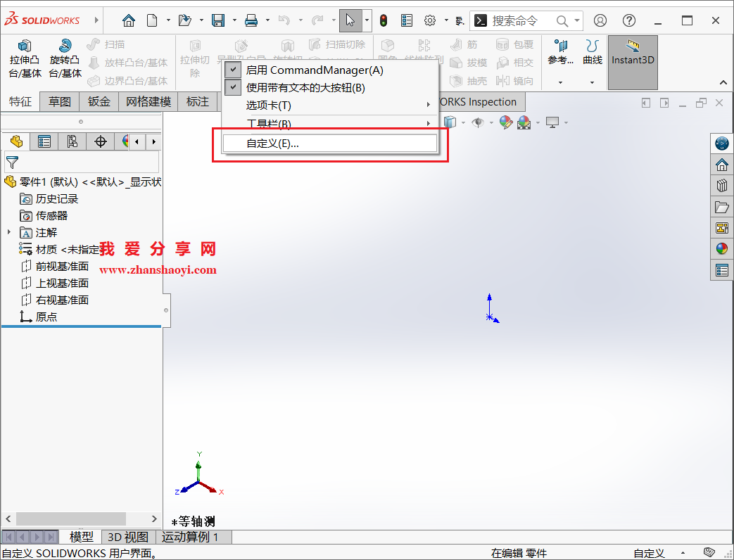Open File Explorer panel in the task pane

click(x=721, y=206)
